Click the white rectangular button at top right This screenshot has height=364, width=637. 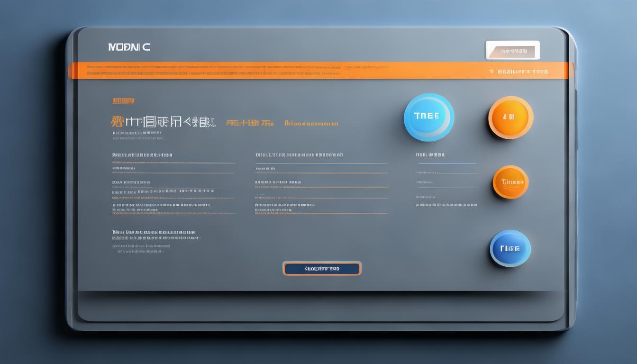click(512, 50)
